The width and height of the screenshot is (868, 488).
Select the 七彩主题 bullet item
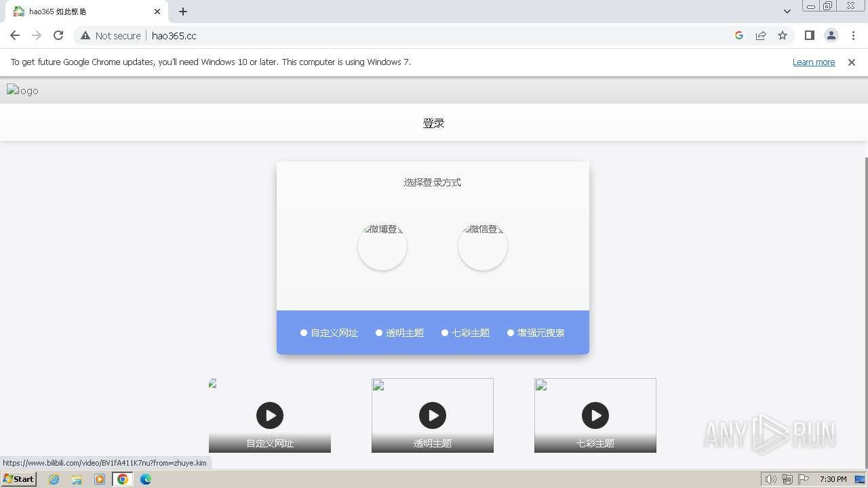466,333
